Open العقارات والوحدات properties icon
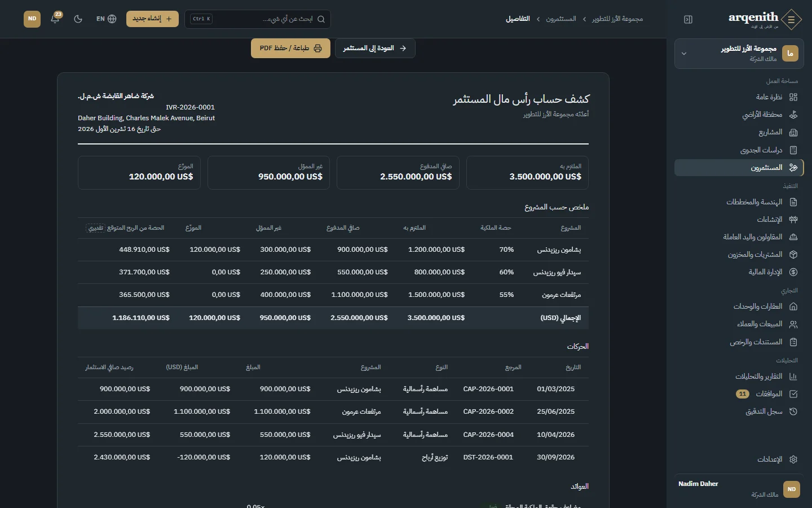This screenshot has height=508, width=812. pos(793,306)
